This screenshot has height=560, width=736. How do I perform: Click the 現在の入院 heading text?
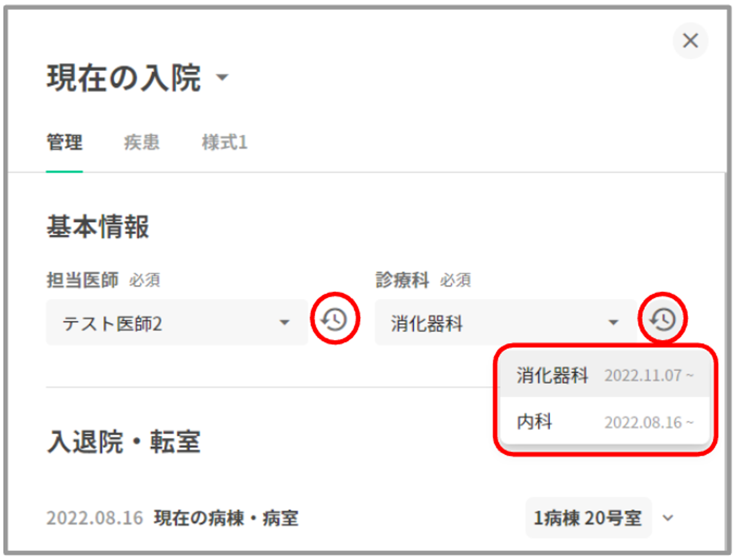coord(124,78)
